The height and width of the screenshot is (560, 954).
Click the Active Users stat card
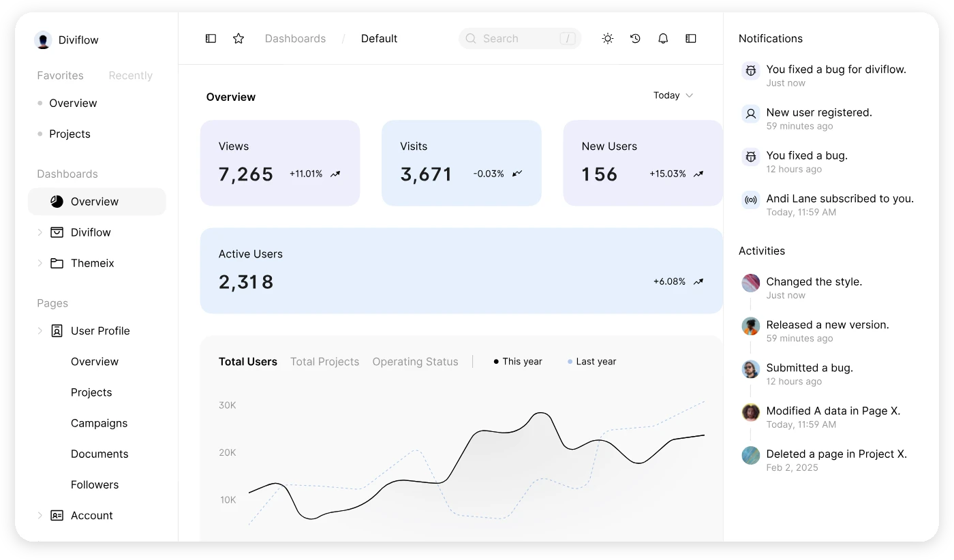click(461, 270)
